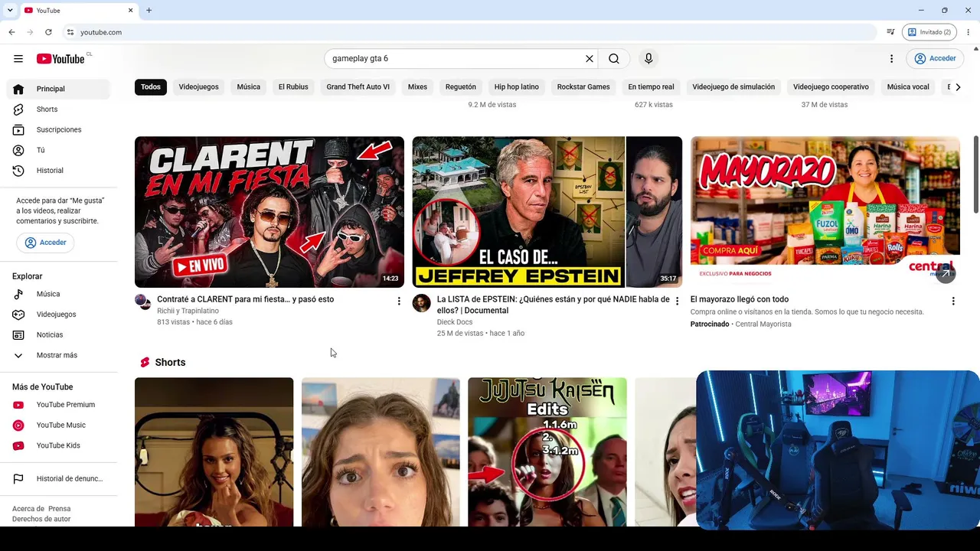This screenshot has height=551, width=980.
Task: Click the Acerca de footer link
Action: coord(28,509)
